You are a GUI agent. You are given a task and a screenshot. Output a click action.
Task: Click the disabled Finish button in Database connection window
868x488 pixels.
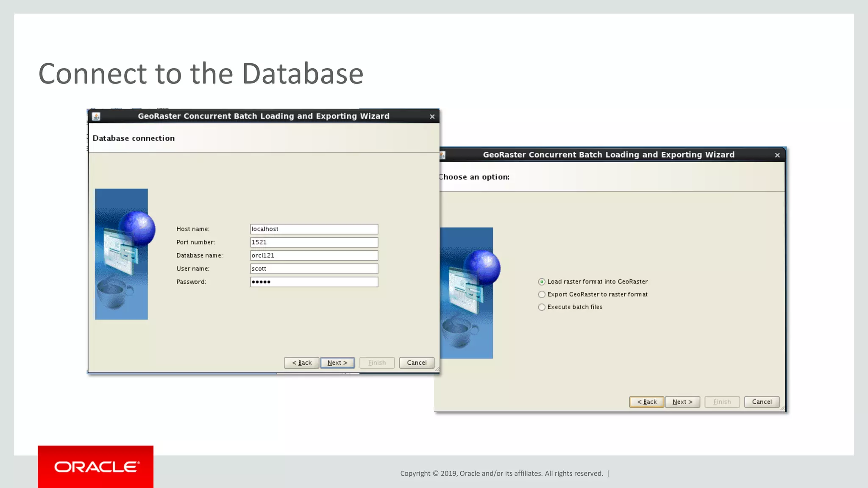pos(377,363)
